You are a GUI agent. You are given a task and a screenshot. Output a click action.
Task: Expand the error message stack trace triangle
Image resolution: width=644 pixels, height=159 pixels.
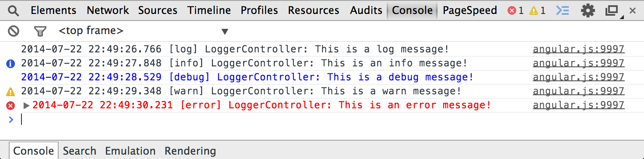pyautogui.click(x=26, y=106)
